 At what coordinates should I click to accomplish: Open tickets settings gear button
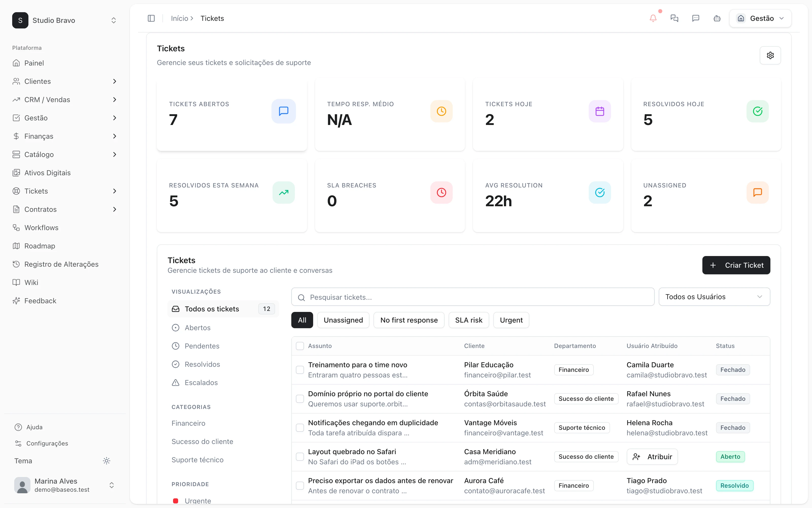click(770, 55)
